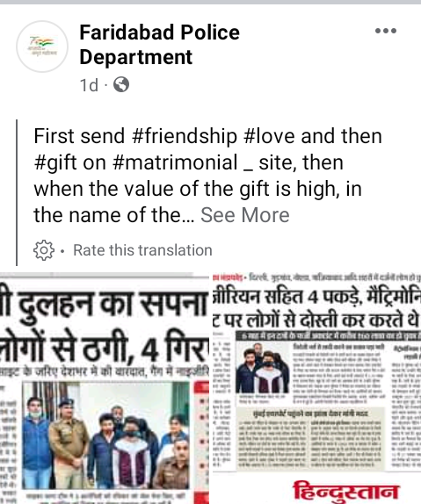Screen dimensions: 421x504
Task: Click the globe public audience icon
Action: click(121, 85)
